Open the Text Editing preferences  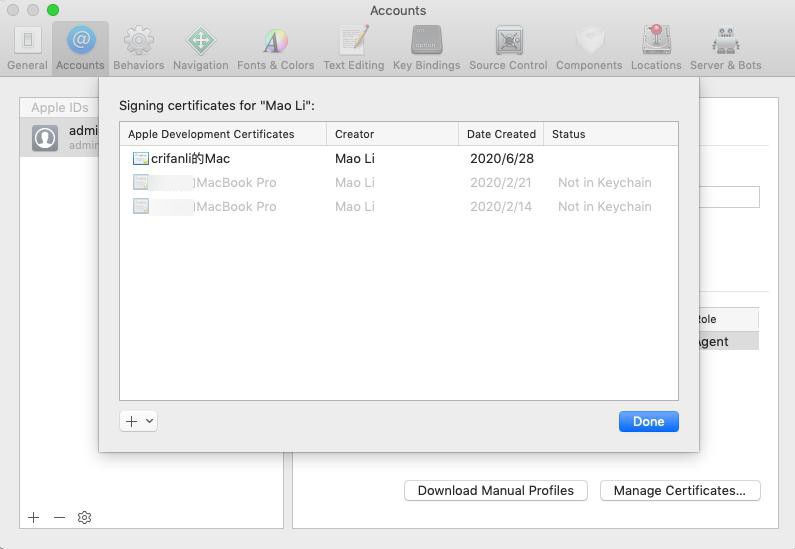click(x=353, y=48)
